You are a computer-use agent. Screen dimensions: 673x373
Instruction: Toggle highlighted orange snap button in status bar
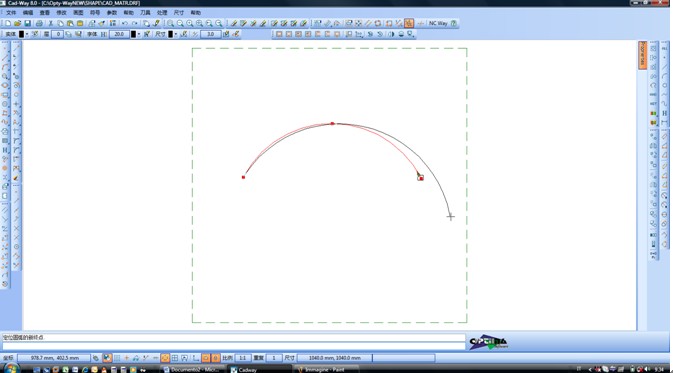point(165,358)
